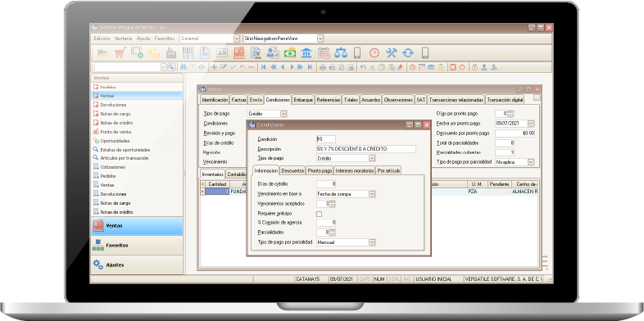This screenshot has width=644, height=321.
Task: Go to first record navigation icon
Action: tap(263, 67)
